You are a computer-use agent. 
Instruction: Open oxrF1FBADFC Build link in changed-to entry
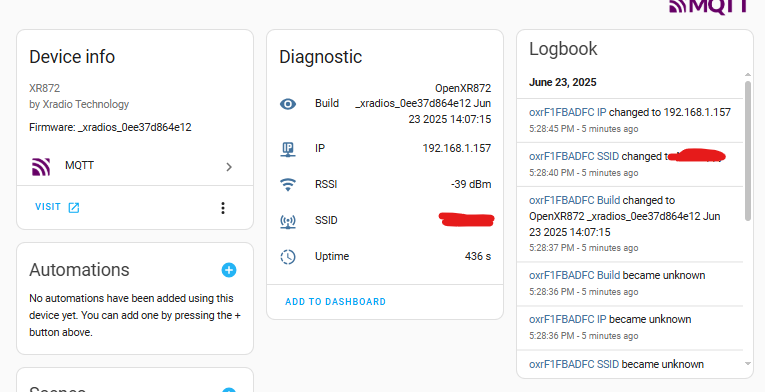point(574,200)
